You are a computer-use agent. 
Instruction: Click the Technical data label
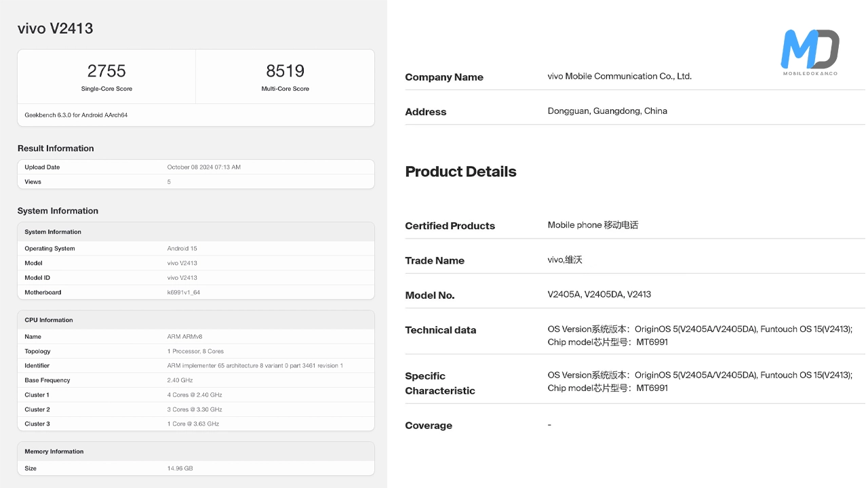coord(441,330)
